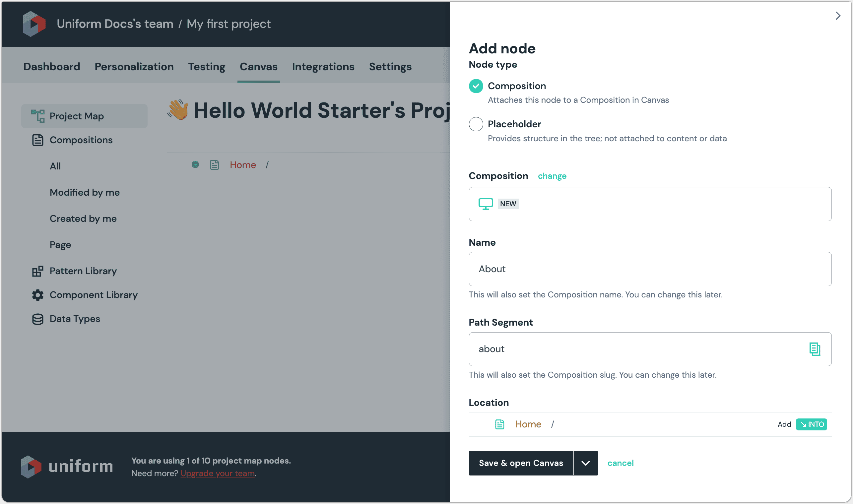
Task: Click the document icon in Location row
Action: pyautogui.click(x=499, y=424)
